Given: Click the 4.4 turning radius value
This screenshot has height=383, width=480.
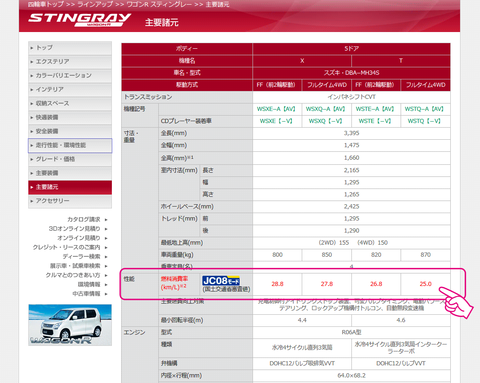Looking at the screenshot, I should [x=302, y=320].
